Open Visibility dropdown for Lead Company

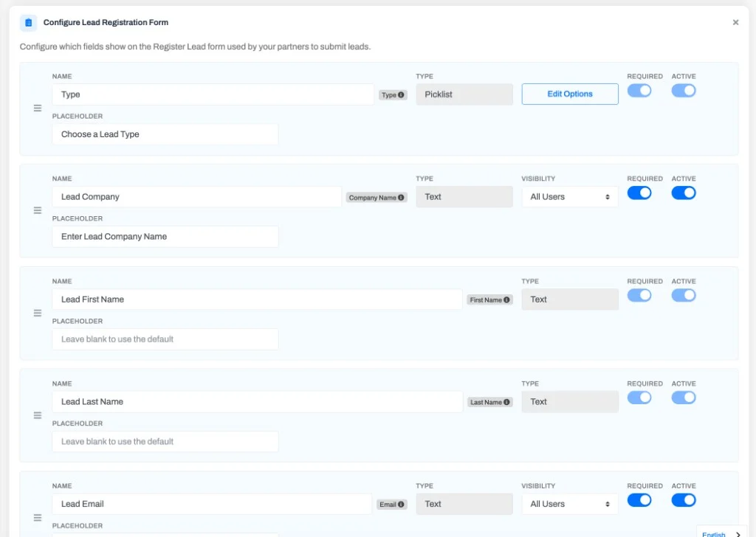[x=570, y=197]
